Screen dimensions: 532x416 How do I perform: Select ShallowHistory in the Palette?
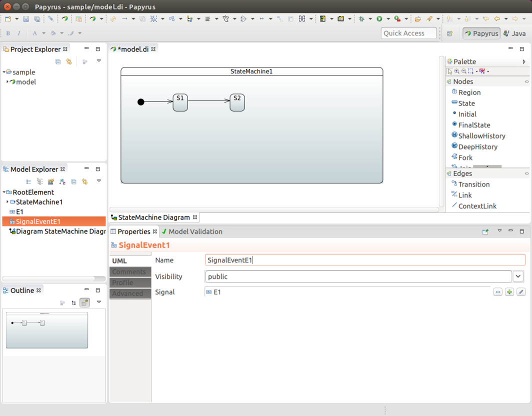coord(478,135)
